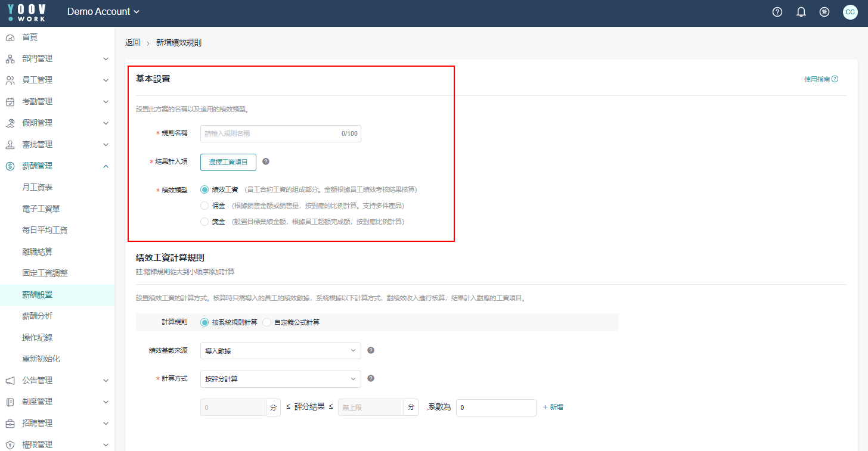
Task: Click the language switch icon in header
Action: tap(824, 12)
